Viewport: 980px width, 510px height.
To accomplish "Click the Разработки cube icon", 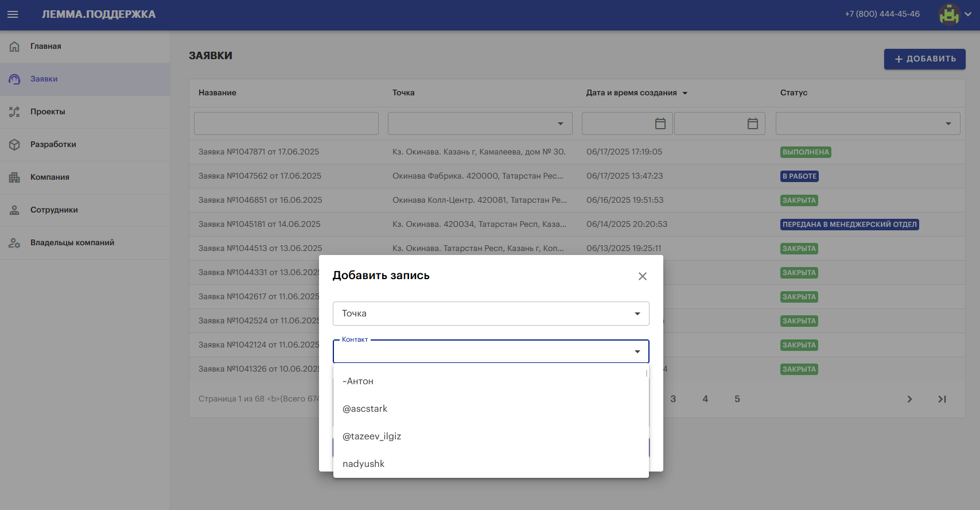I will point(14,145).
